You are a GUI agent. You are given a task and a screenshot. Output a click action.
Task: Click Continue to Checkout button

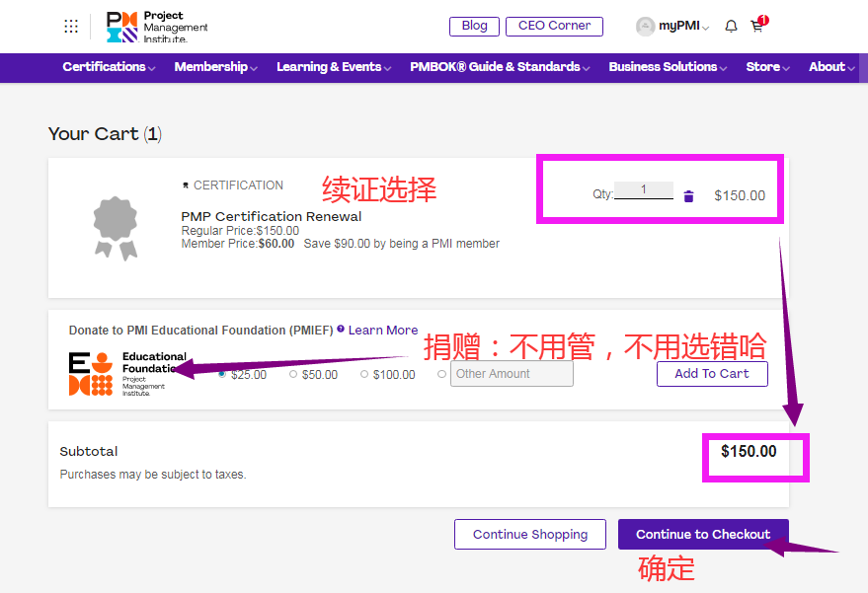(703, 535)
